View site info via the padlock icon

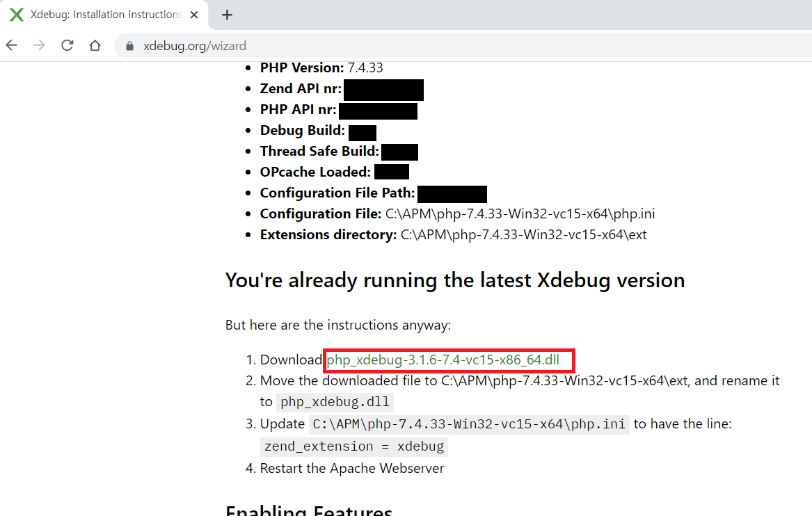pyautogui.click(x=130, y=46)
